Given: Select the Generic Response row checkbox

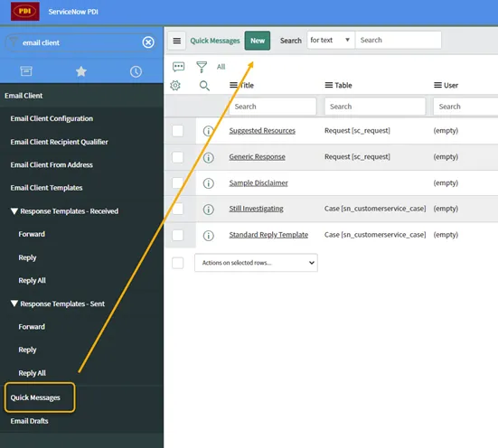Looking at the screenshot, I should [x=177, y=157].
